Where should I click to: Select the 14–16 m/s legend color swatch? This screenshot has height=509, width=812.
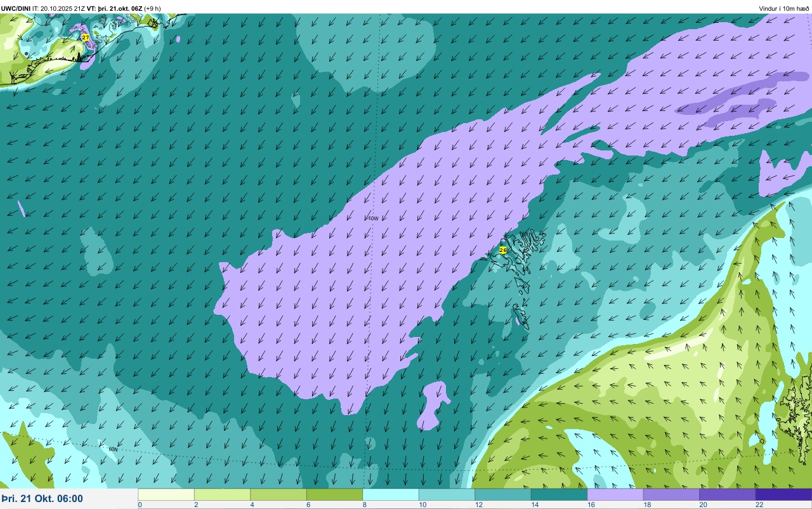pos(559,494)
